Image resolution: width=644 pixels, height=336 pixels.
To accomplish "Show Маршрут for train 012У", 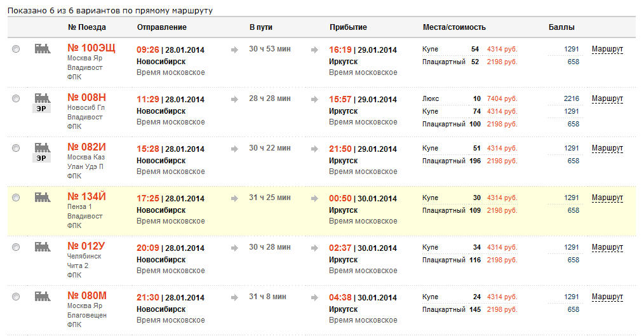I will [607, 247].
